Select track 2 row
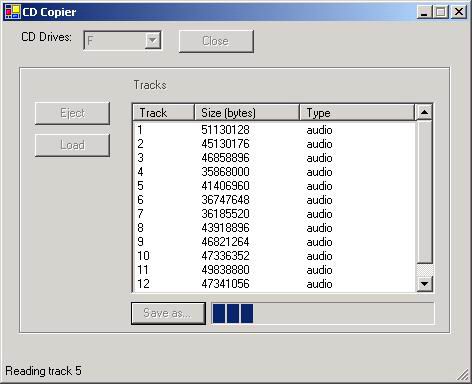This screenshot has width=472, height=384. pyautogui.click(x=274, y=144)
